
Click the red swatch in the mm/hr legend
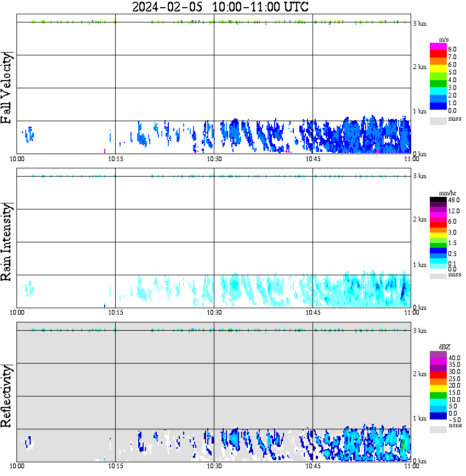pos(438,225)
